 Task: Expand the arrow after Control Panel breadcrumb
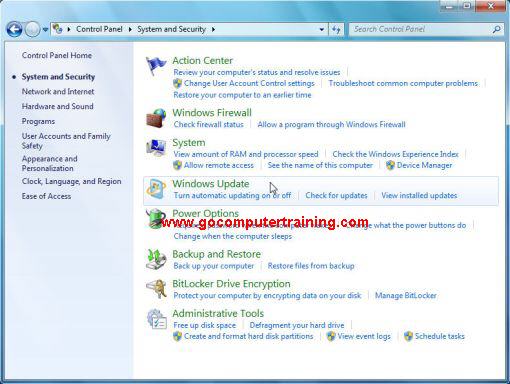coord(130,29)
